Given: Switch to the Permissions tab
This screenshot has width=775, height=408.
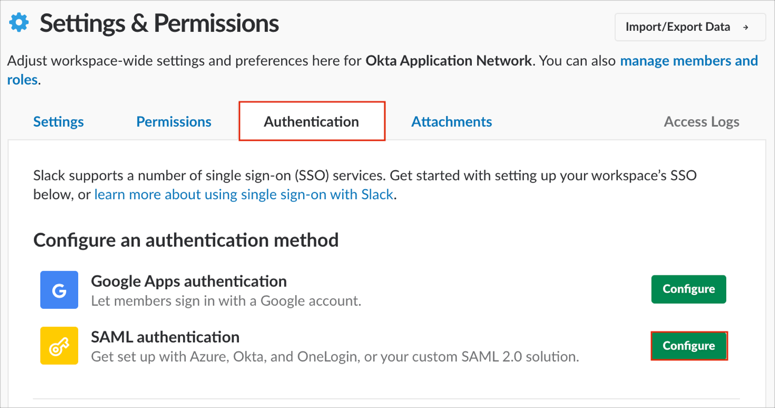Looking at the screenshot, I should tap(174, 122).
